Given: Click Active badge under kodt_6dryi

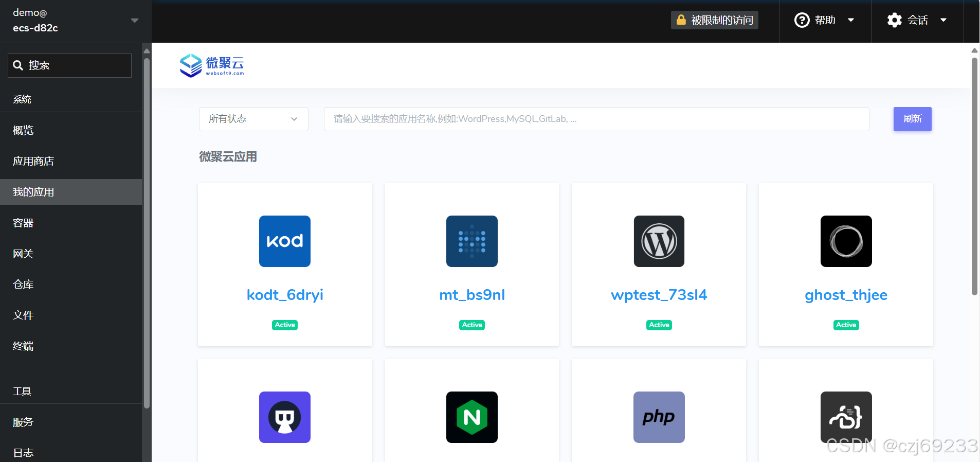Looking at the screenshot, I should point(285,325).
